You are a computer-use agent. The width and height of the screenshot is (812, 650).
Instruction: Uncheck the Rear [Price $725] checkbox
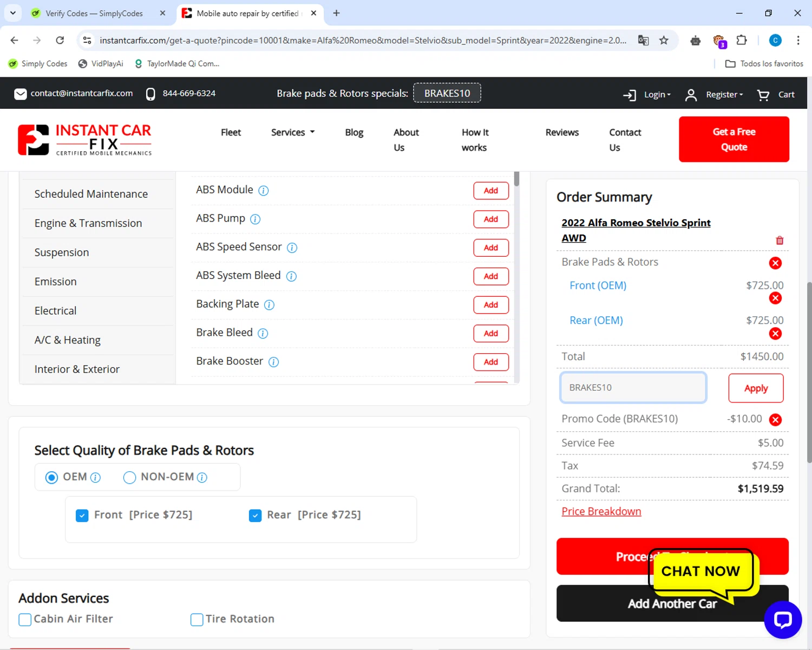click(255, 516)
